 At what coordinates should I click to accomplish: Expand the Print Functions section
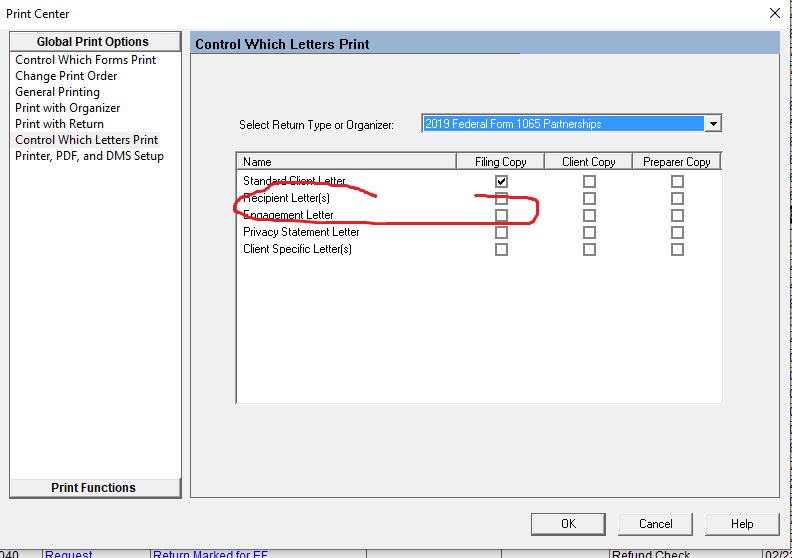coord(94,488)
